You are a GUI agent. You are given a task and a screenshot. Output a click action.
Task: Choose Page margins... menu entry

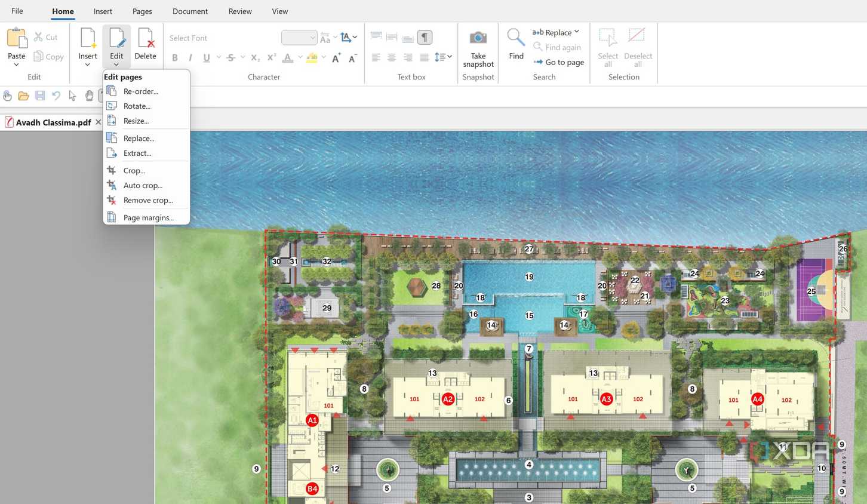point(146,217)
